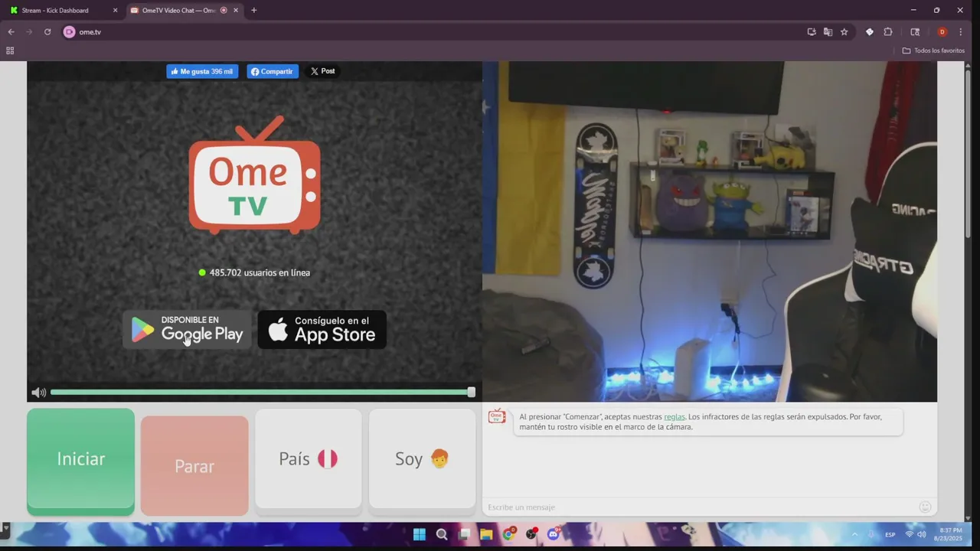Reload the ome.tv page
This screenshot has height=551, width=980.
coord(47,32)
